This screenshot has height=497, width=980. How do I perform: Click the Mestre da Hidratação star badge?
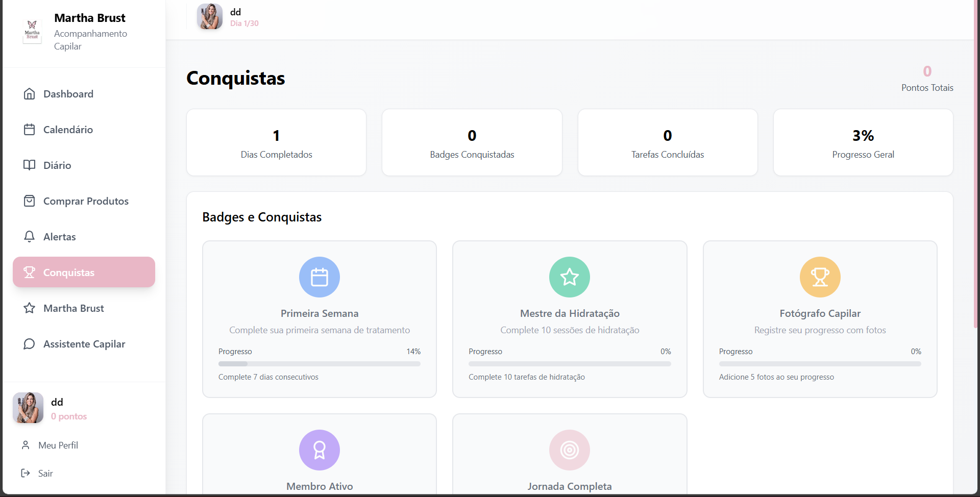tap(570, 277)
